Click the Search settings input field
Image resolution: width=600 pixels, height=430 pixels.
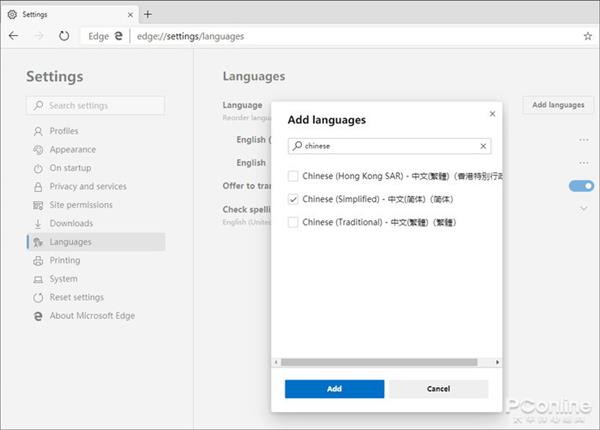point(96,106)
